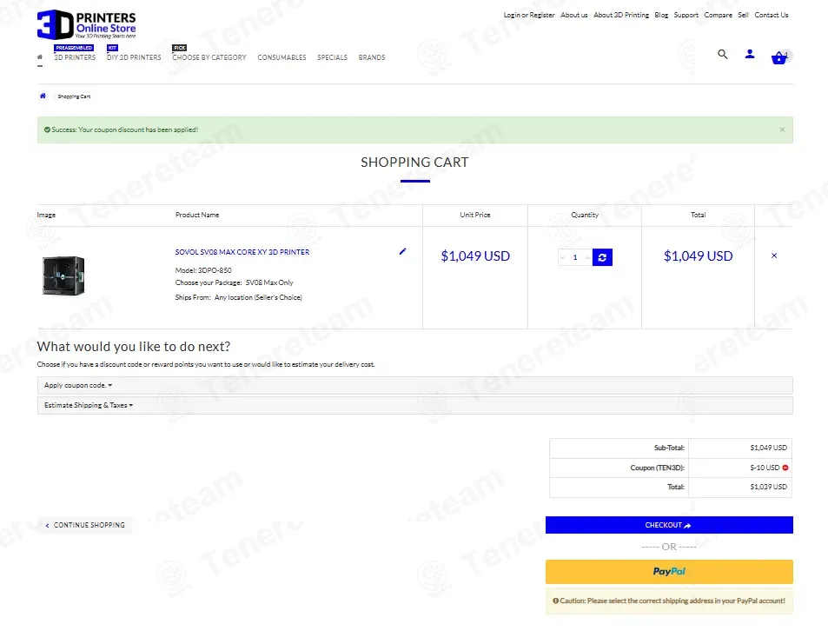
Task: Remove the TEN3D coupon red icon
Action: 785,468
